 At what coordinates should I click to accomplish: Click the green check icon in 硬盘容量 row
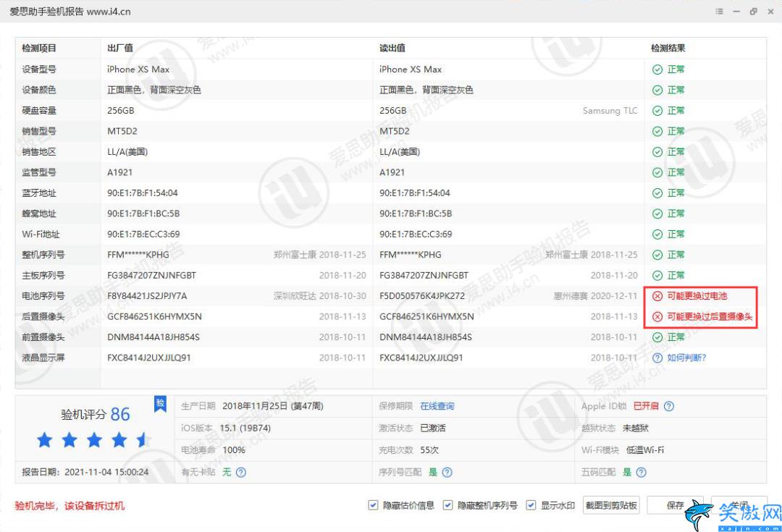click(657, 111)
